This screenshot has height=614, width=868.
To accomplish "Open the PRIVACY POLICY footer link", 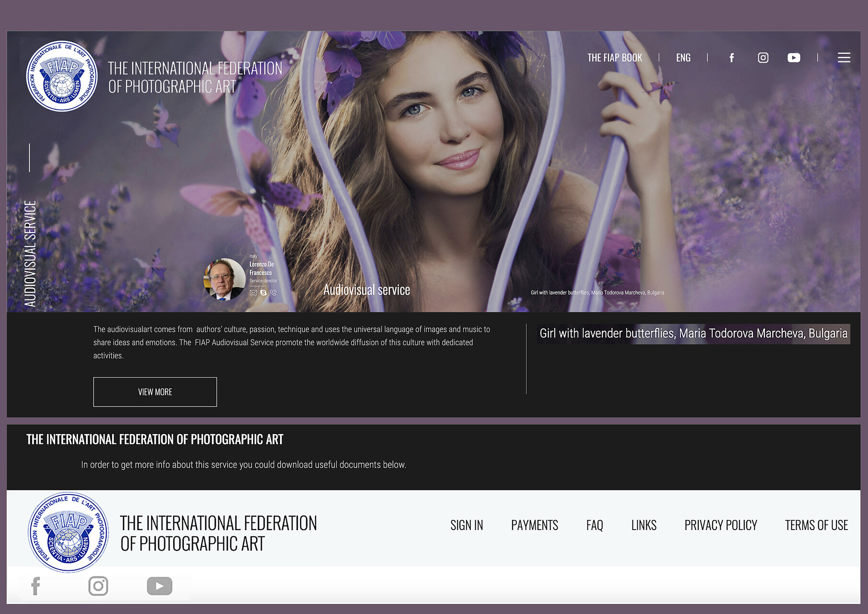I will [x=720, y=525].
